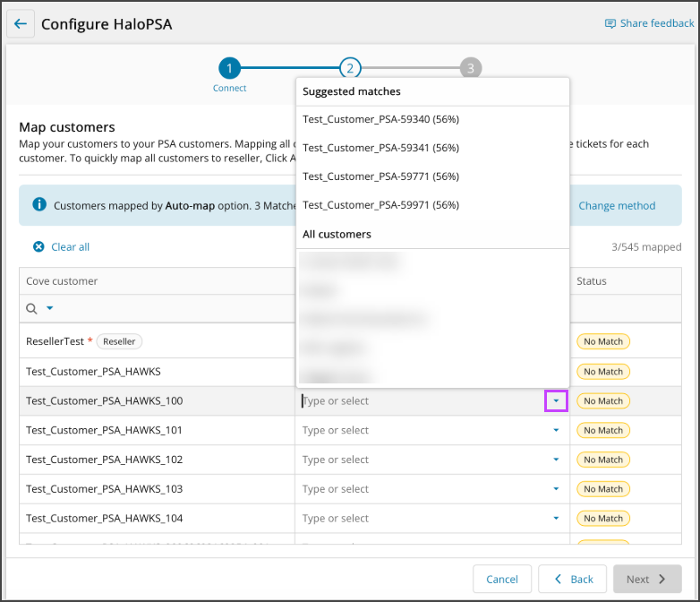Click the Cancel button
This screenshot has height=602, width=700.
point(502,580)
